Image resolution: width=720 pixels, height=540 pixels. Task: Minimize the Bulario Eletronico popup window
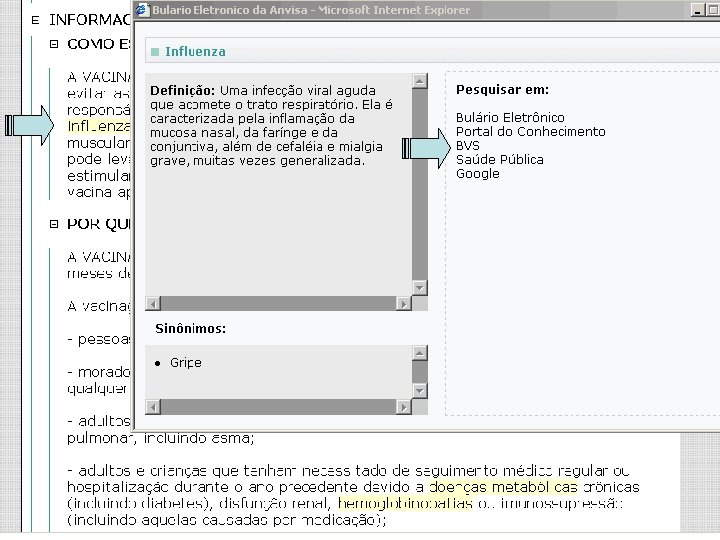point(698,10)
